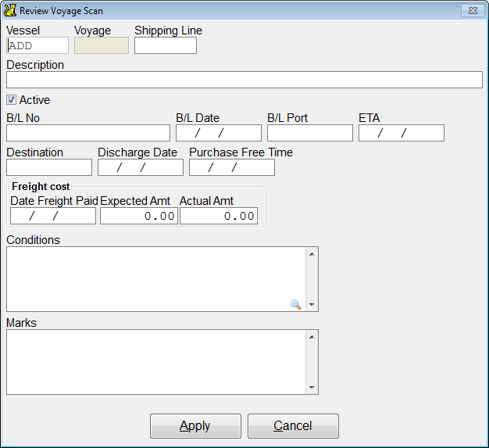Click Marks scrollbar down arrow

click(x=312, y=388)
